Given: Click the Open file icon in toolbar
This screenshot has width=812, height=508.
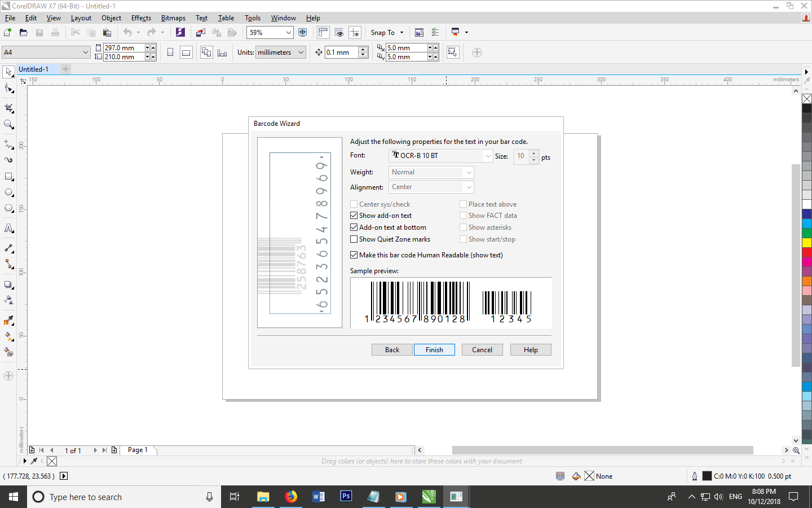Looking at the screenshot, I should (23, 33).
